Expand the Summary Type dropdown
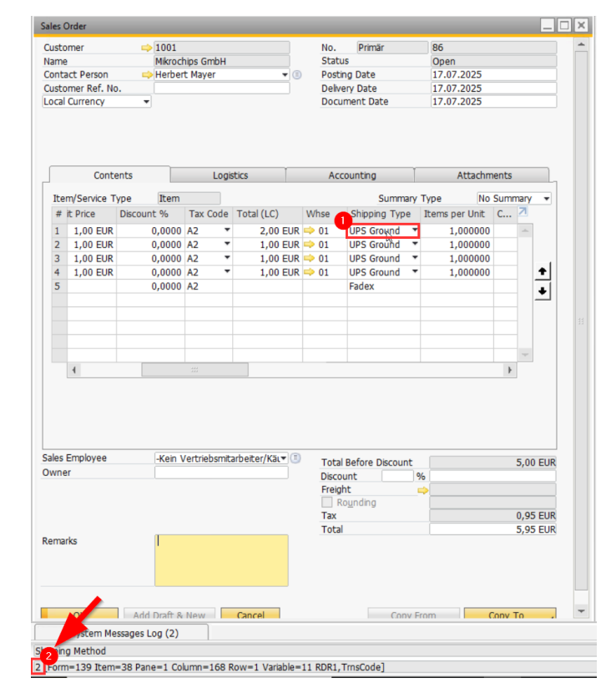The height and width of the screenshot is (688, 616). (x=546, y=199)
